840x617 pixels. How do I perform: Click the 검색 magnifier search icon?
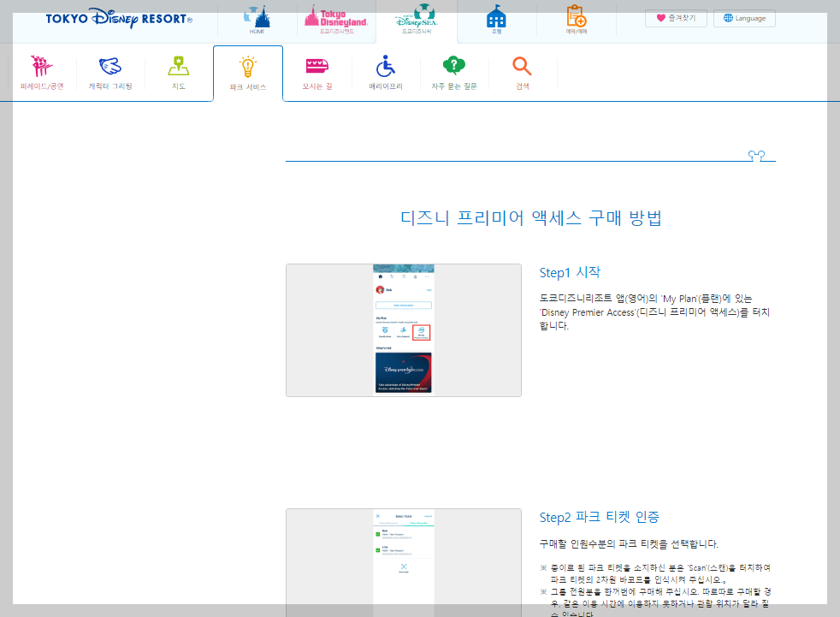pos(523,73)
